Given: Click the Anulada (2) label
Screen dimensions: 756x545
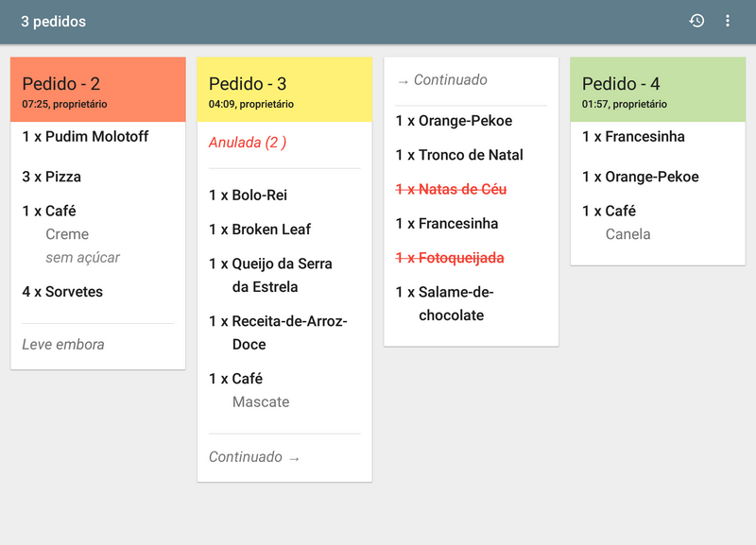Looking at the screenshot, I should [x=248, y=144].
